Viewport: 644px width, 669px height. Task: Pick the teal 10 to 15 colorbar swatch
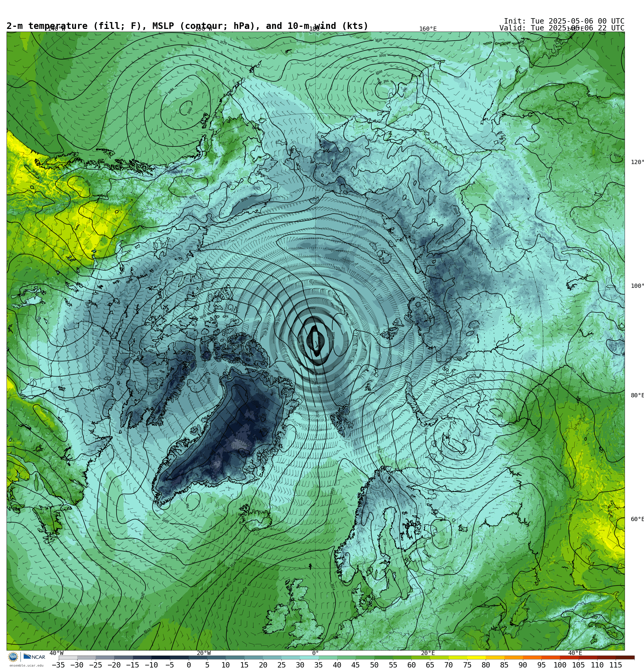coord(235,657)
